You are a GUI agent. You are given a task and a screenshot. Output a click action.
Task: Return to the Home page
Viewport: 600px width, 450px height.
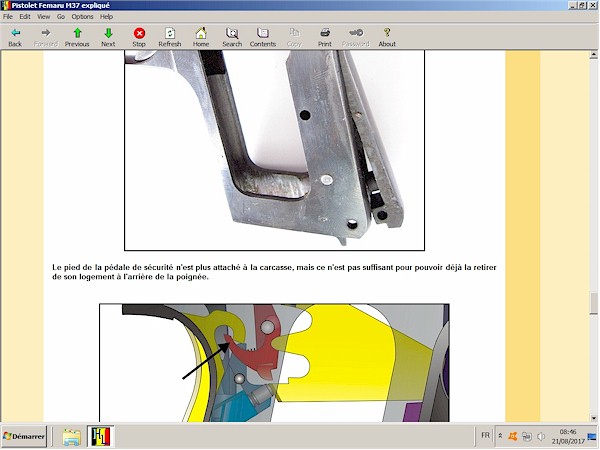201,38
